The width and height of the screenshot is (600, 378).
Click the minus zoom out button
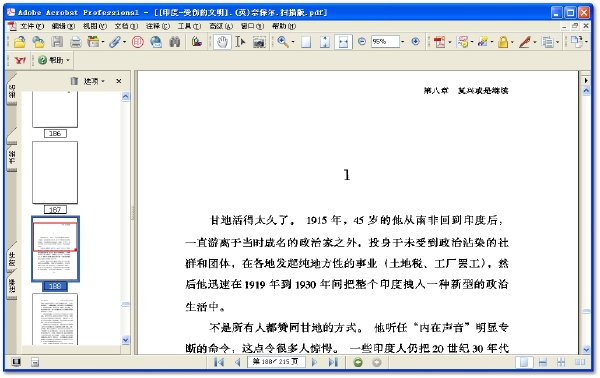click(362, 41)
